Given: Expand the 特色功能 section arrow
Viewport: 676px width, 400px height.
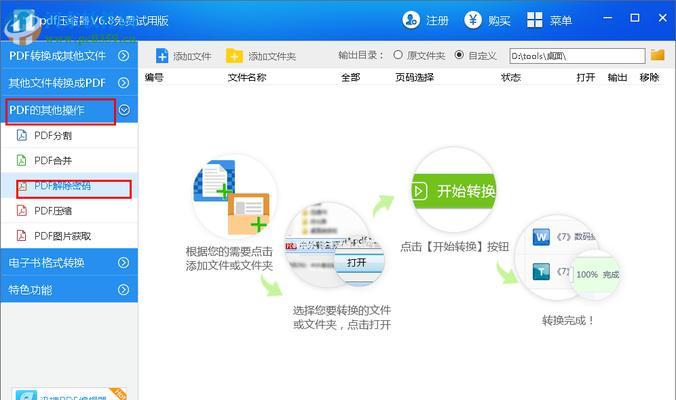Looking at the screenshot, I should (x=124, y=289).
